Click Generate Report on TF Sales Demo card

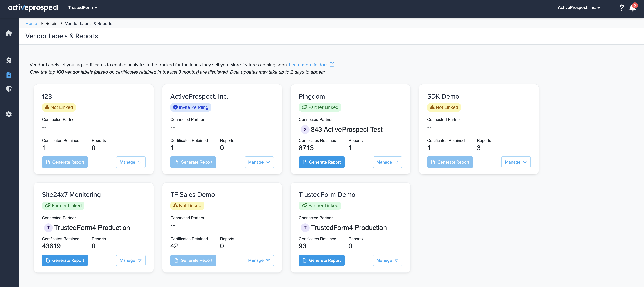[x=193, y=260]
